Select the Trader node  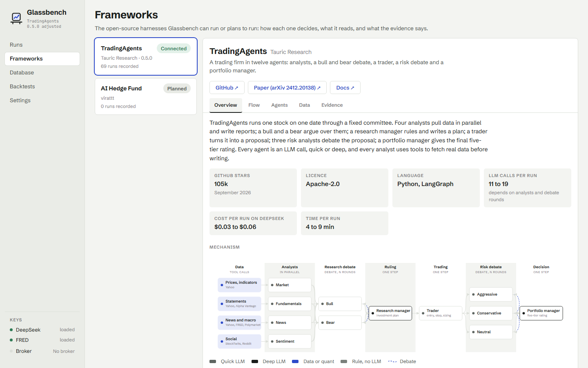click(441, 313)
